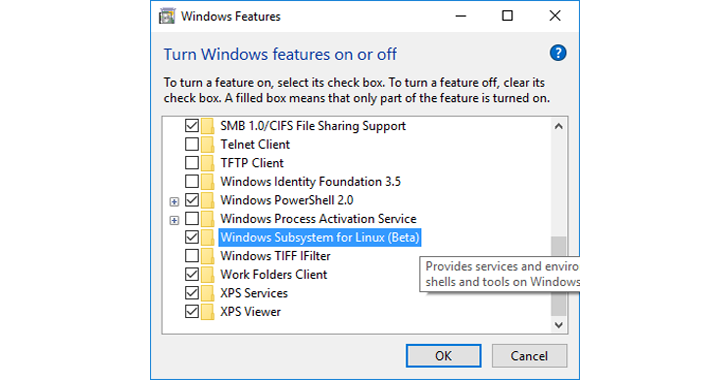Click the SMB 1.0/CIFS folder icon
728x380 pixels.
(208, 126)
